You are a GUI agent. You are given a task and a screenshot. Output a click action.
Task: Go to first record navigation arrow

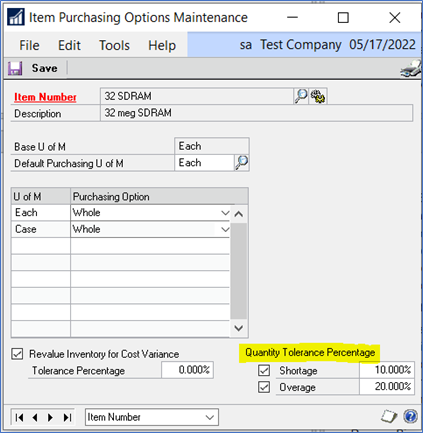(19, 417)
